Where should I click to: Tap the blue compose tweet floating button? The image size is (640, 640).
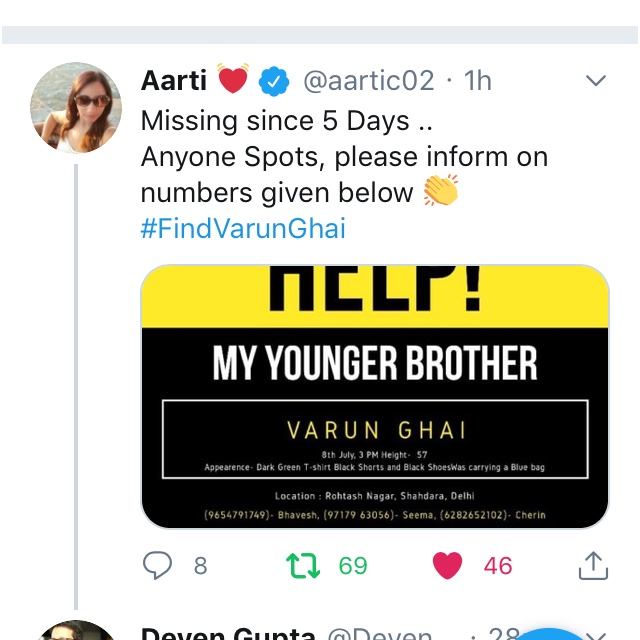click(x=549, y=634)
